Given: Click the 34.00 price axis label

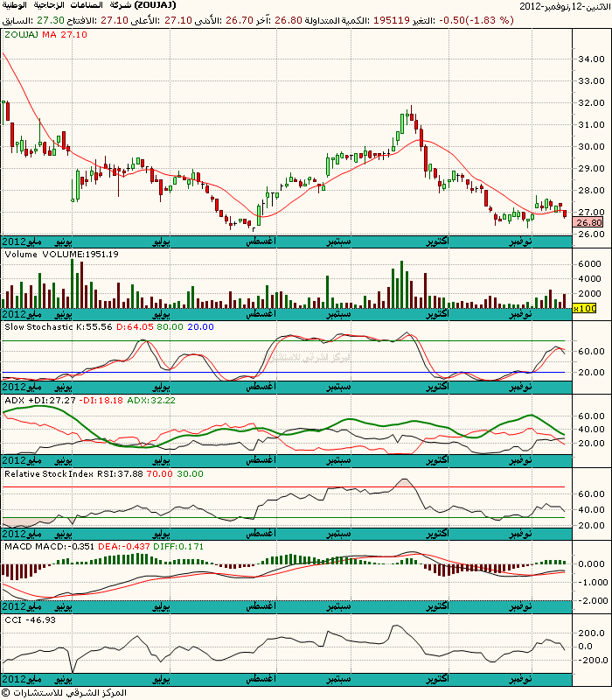Looking at the screenshot, I should (x=591, y=59).
